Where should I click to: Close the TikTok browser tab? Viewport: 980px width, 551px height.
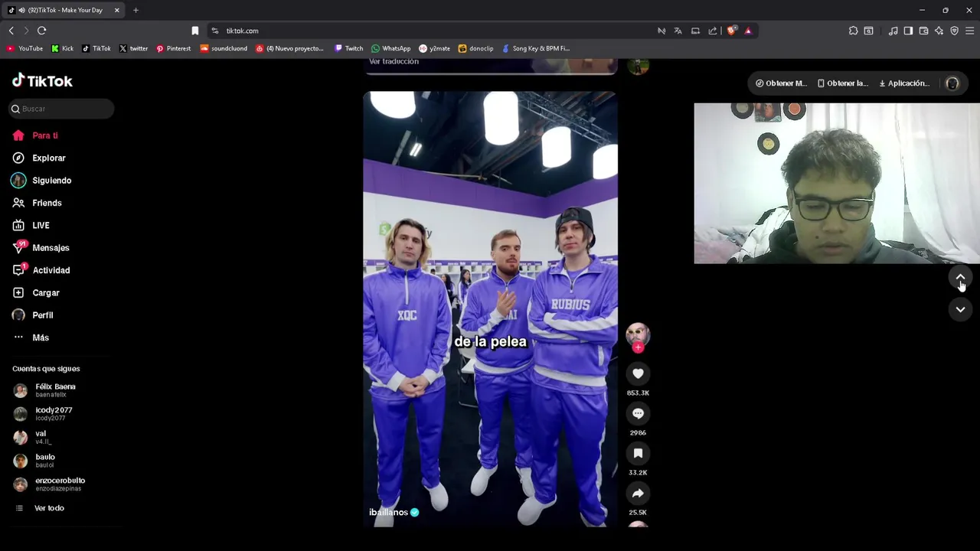(117, 10)
